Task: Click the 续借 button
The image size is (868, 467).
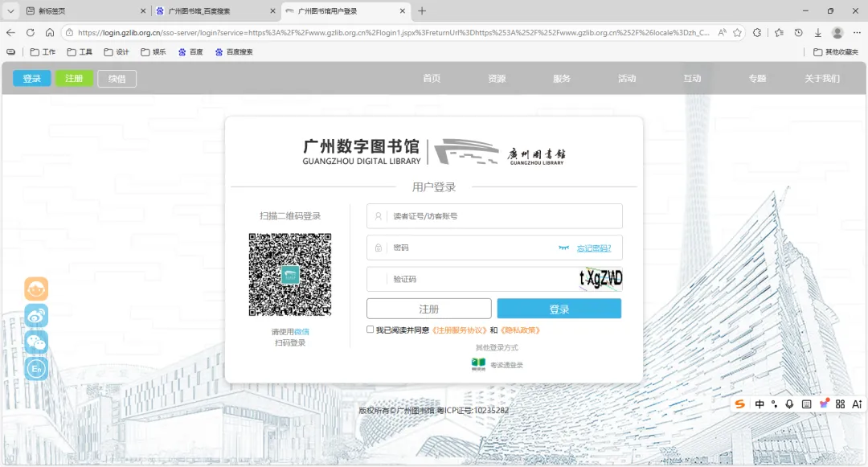Action: pyautogui.click(x=117, y=79)
